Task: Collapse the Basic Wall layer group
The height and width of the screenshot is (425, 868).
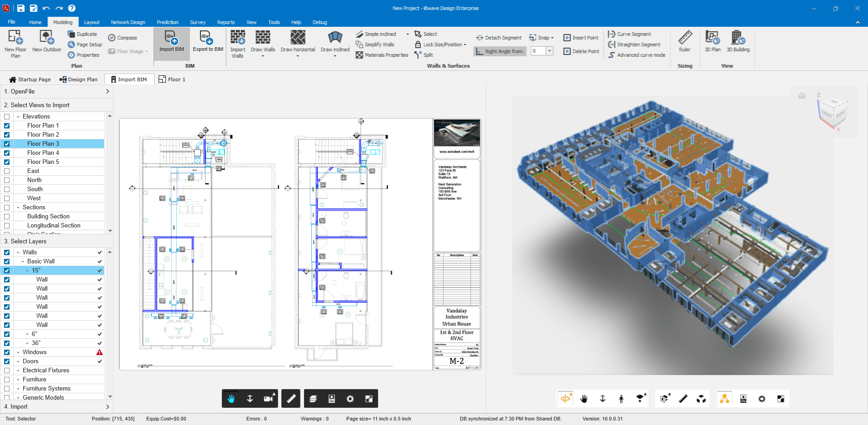Action: [23, 261]
